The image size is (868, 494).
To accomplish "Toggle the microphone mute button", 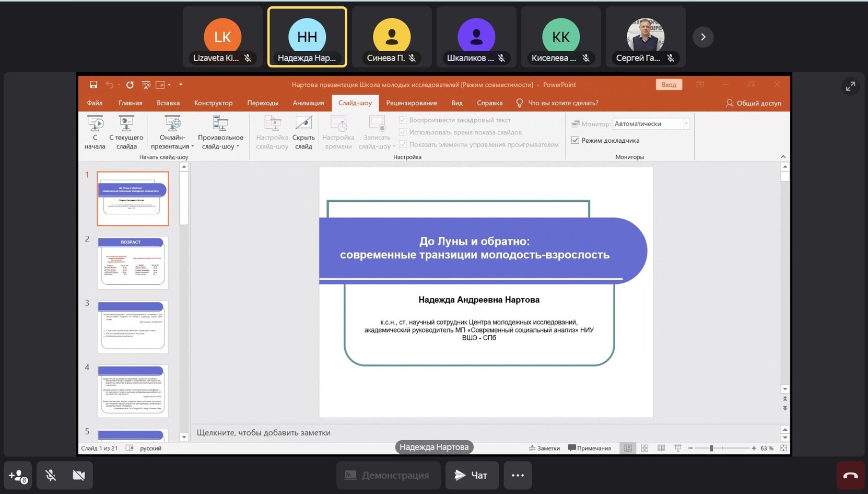I will 50,475.
